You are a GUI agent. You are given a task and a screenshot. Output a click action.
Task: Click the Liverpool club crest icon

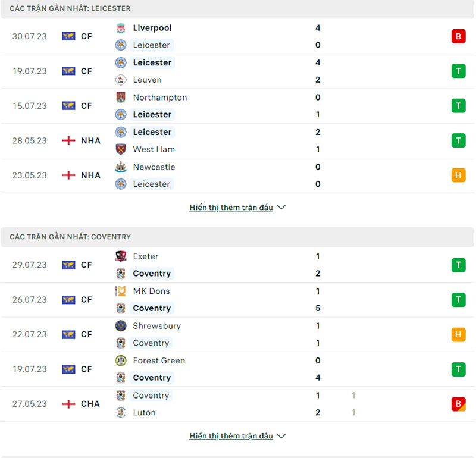coord(121,28)
